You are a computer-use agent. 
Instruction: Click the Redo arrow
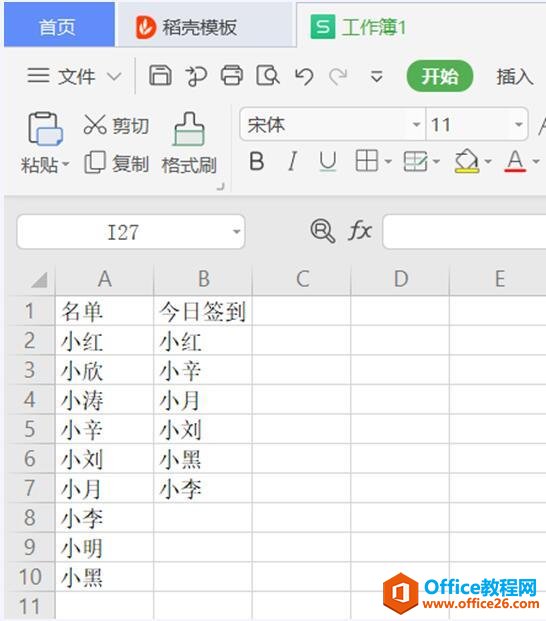point(339,76)
